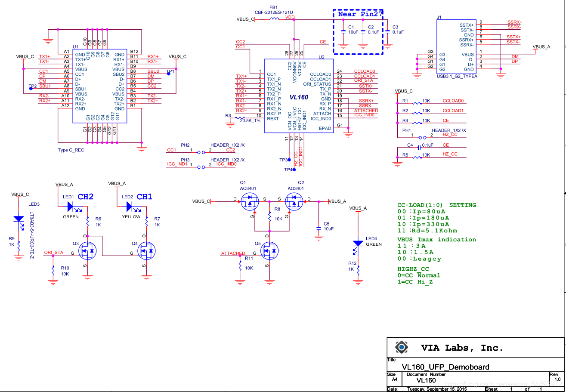This screenshot has height=392, width=566.
Task: Click the VIA Labs, Inc. company name
Action: [x=462, y=348]
